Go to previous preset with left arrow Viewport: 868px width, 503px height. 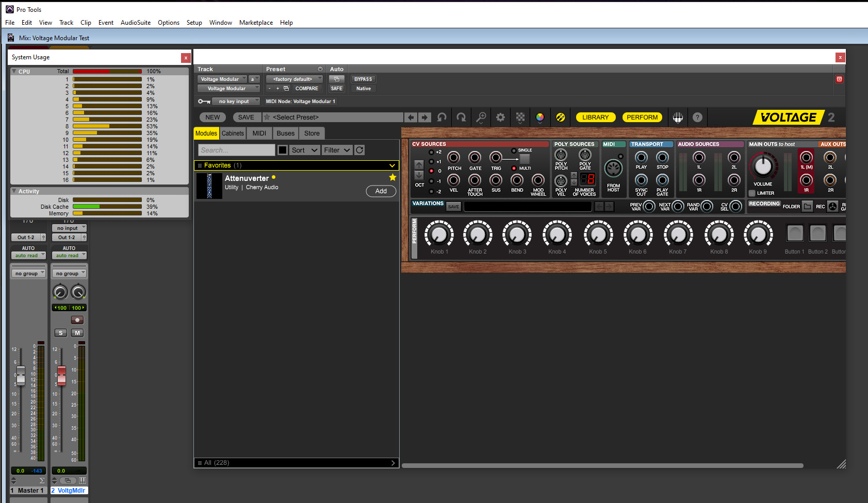pos(411,118)
